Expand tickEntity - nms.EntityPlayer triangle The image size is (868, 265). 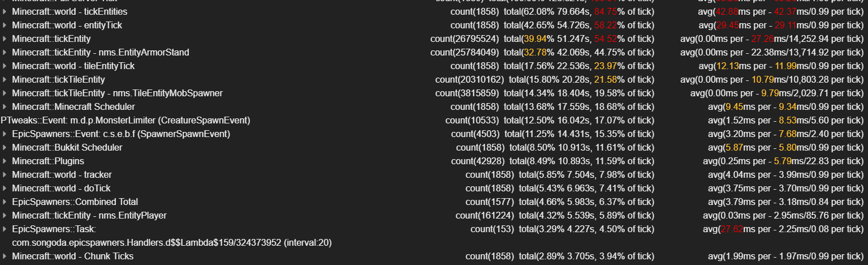(5, 215)
